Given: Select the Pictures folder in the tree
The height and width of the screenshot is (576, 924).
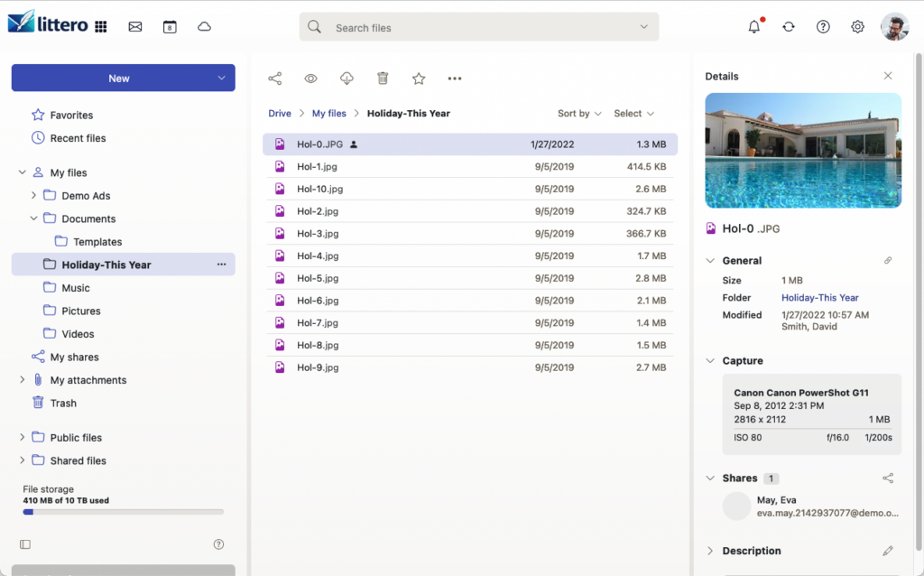Looking at the screenshot, I should pos(80,311).
